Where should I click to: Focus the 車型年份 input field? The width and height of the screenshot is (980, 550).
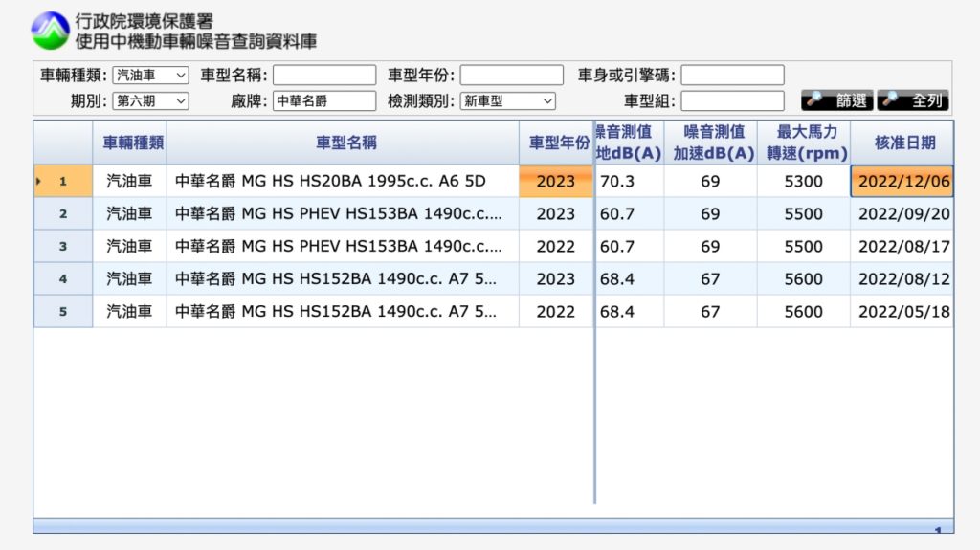point(512,75)
